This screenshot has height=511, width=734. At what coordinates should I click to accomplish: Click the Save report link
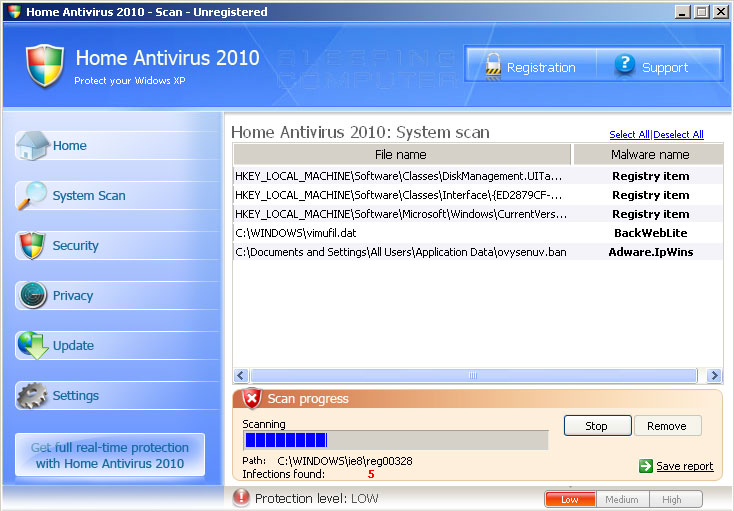(685, 466)
